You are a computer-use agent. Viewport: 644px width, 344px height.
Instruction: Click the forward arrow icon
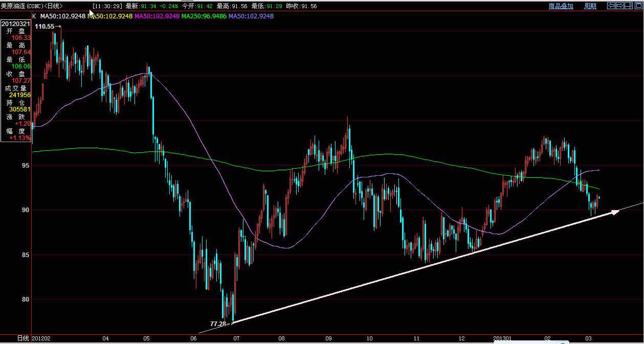tap(620, 6)
